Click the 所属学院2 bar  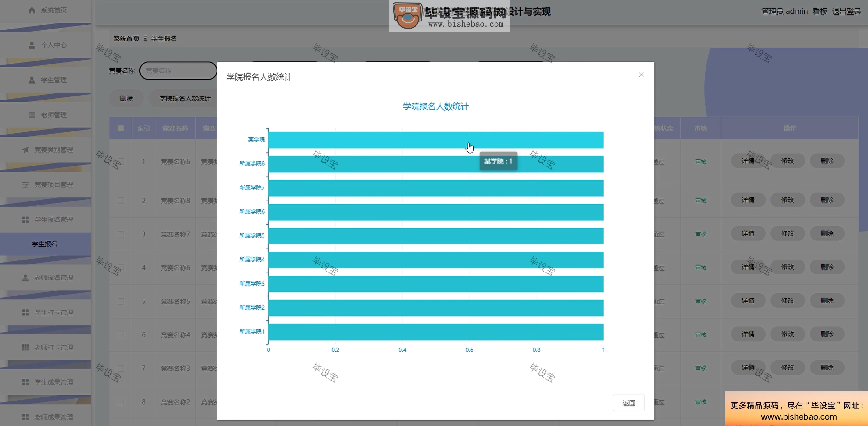point(436,308)
